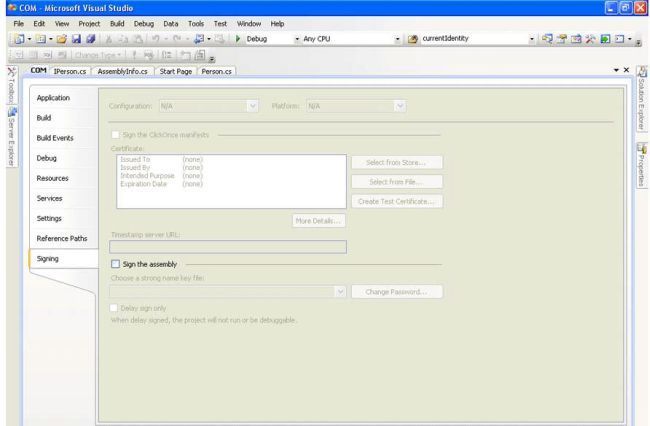Click the More Details button

(318, 221)
